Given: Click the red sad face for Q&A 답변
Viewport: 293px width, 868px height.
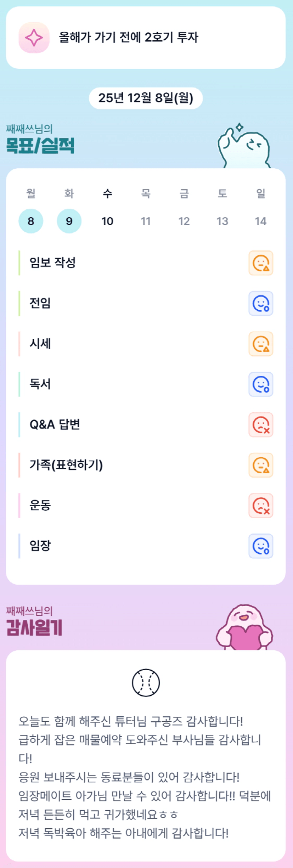Looking at the screenshot, I should (261, 424).
